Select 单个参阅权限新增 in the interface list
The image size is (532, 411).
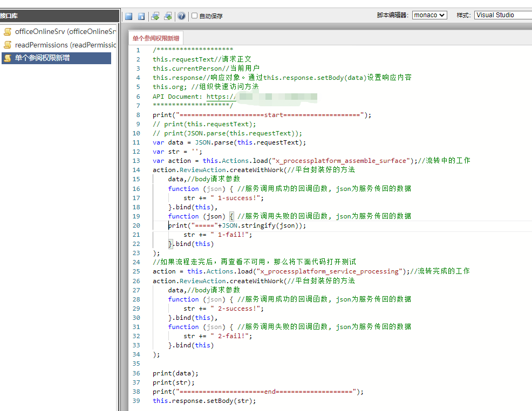click(x=42, y=58)
